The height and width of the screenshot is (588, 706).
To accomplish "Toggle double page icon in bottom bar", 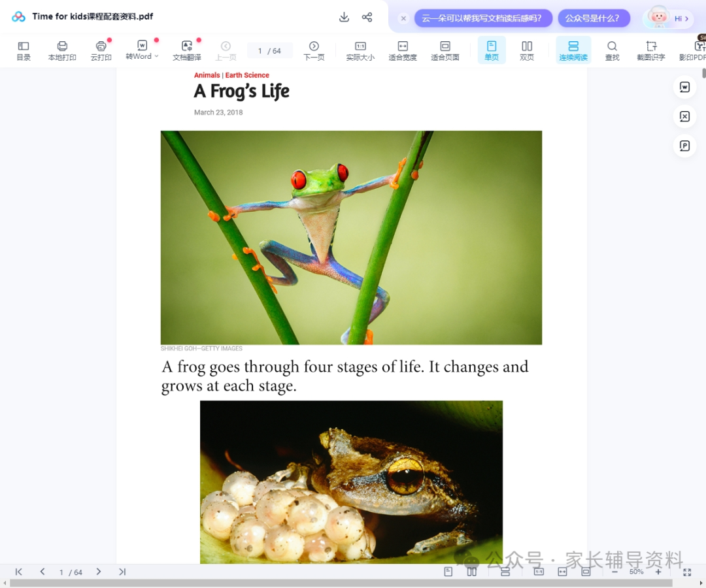I will (471, 572).
